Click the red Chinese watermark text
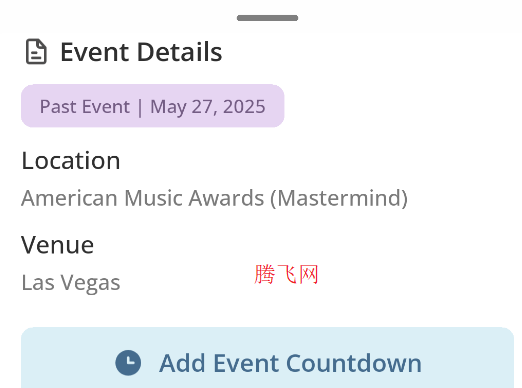Viewport: 522px width, 388px height. (x=286, y=274)
